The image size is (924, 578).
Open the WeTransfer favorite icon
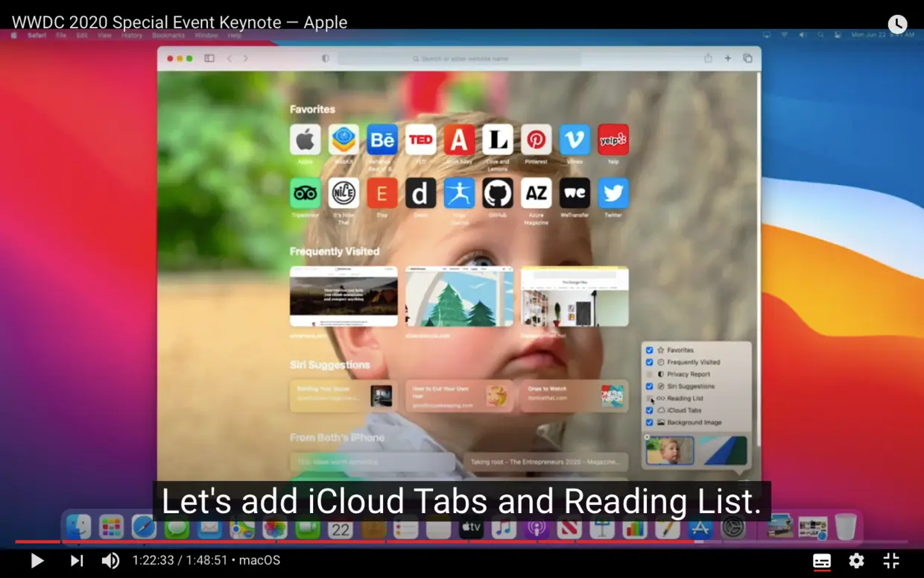pyautogui.click(x=575, y=193)
